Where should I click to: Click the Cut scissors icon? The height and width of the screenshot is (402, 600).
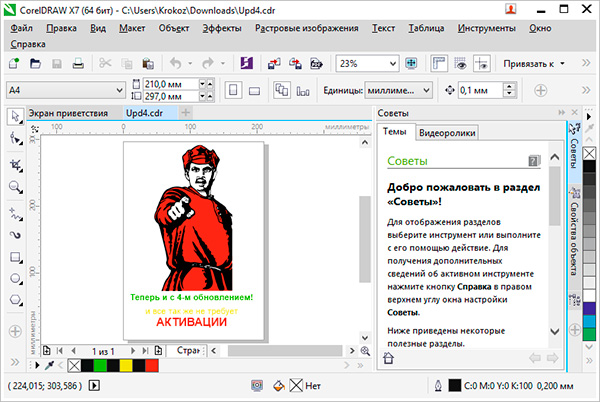click(x=105, y=63)
